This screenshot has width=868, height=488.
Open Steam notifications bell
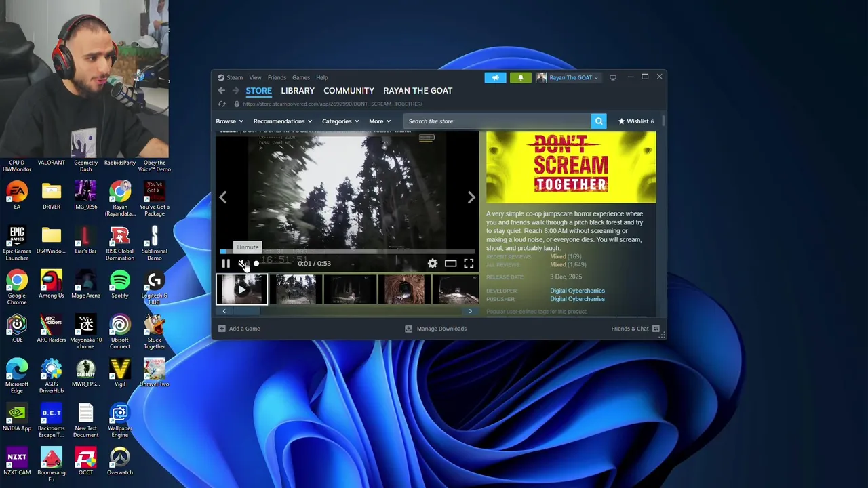(x=520, y=77)
